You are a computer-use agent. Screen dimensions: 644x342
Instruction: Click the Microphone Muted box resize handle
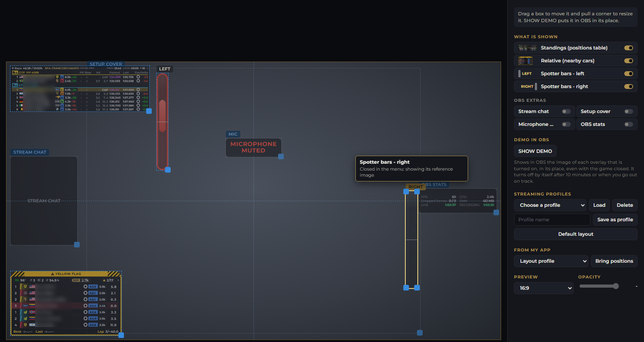(x=281, y=157)
